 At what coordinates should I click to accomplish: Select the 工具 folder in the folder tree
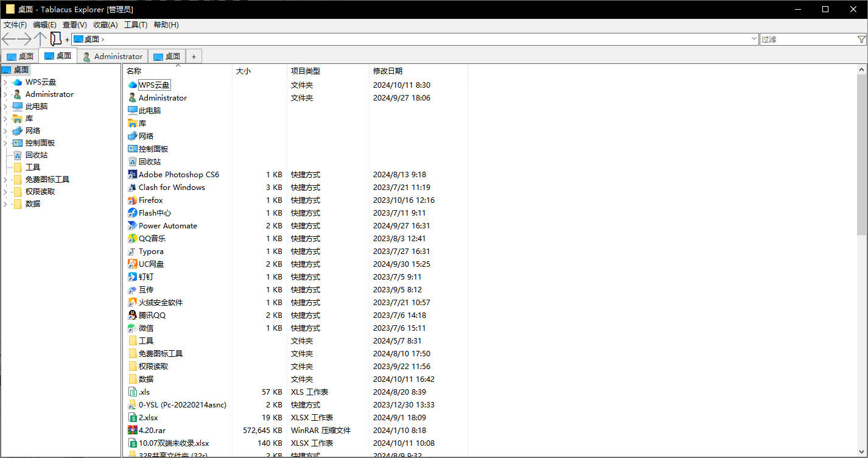click(33, 167)
